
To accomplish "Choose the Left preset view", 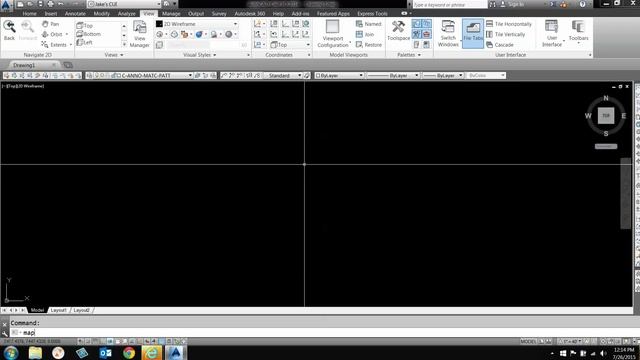I will point(84,42).
